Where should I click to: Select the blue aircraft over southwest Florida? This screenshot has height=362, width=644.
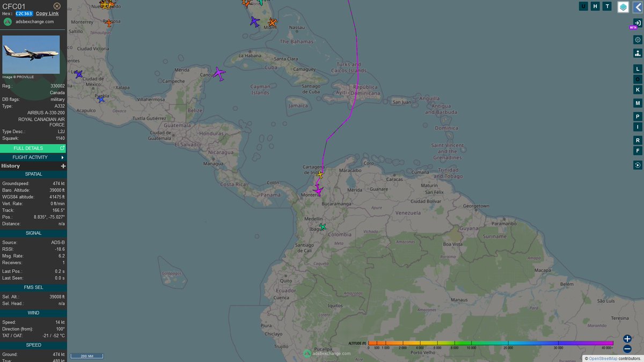point(254,22)
